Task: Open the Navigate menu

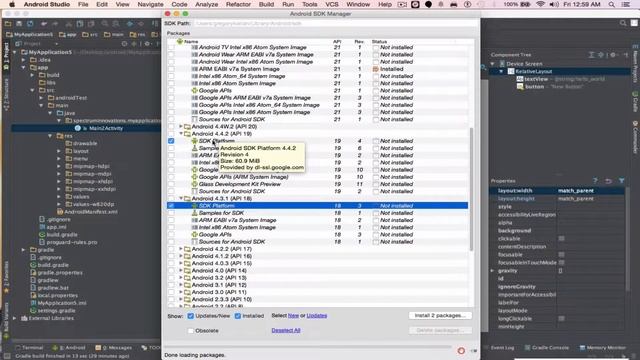Action: [x=150, y=4]
